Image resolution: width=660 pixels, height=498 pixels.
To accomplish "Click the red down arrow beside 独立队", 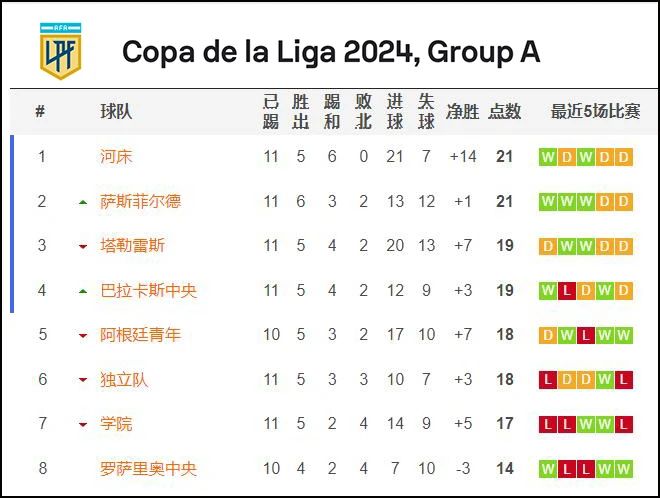I will coord(83,380).
